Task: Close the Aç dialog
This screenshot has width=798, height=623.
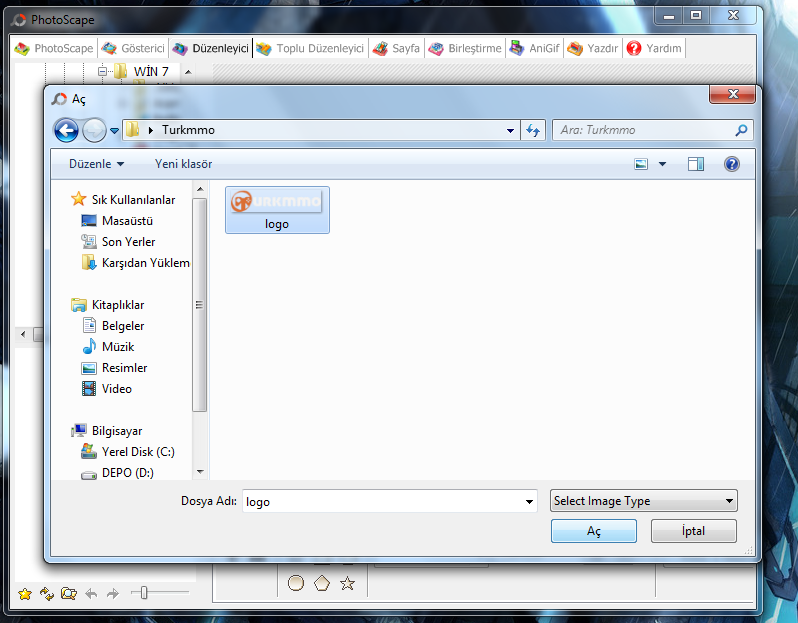Action: coord(732,94)
